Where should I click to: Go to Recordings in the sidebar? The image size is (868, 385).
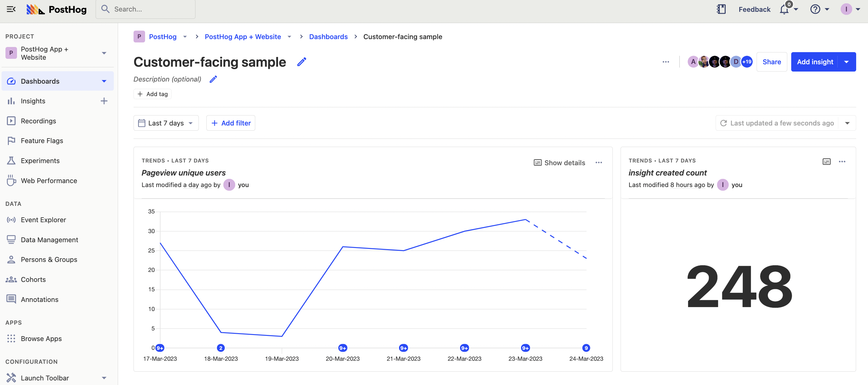pyautogui.click(x=38, y=121)
